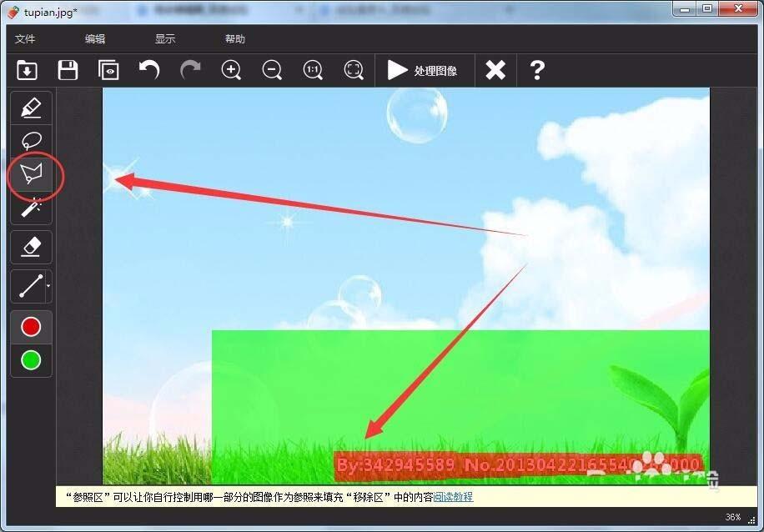Image resolution: width=764 pixels, height=532 pixels.
Task: Select the polygon selection tool
Action: pos(30,173)
